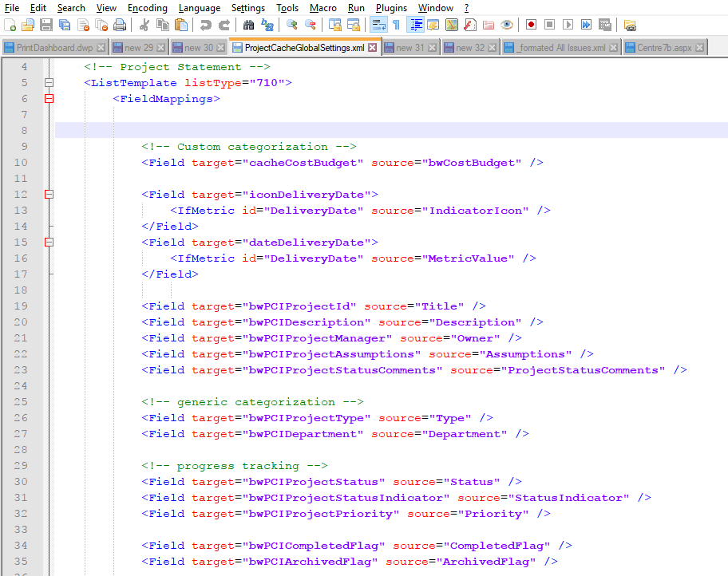Zoom in with the magnifier plus icon
Screen dimensions: 728x576
click(291, 25)
